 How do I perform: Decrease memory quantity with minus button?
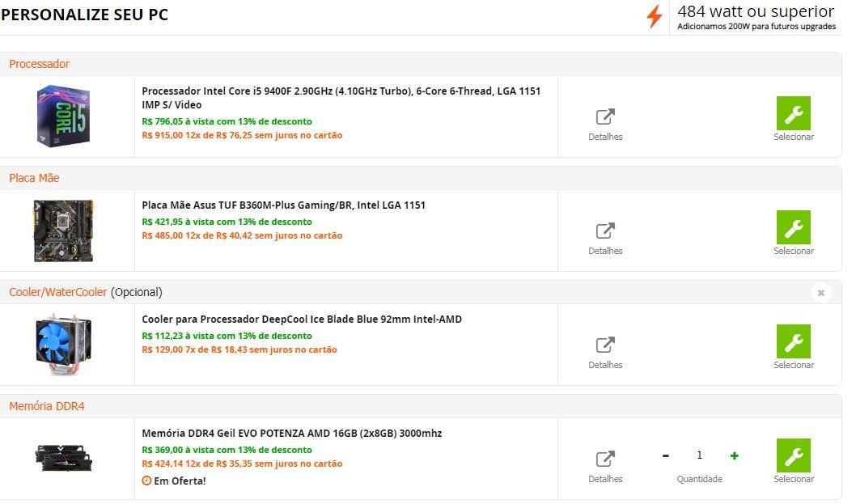coord(666,455)
